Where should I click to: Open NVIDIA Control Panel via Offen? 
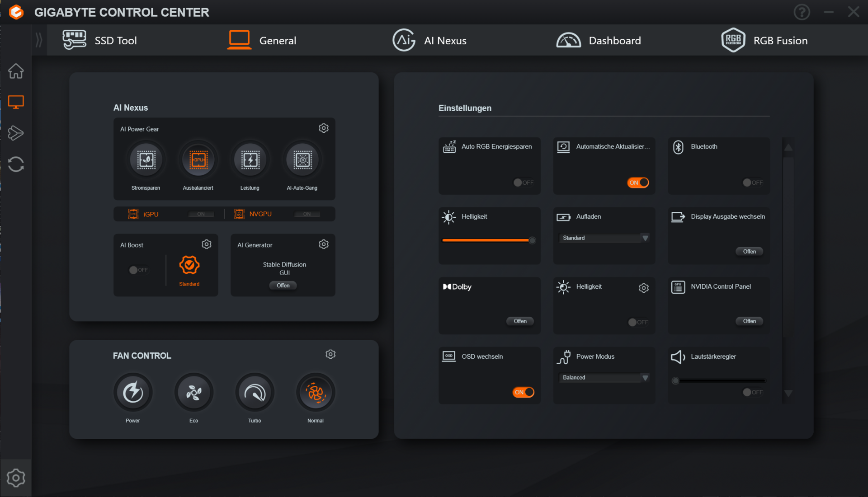pos(749,321)
